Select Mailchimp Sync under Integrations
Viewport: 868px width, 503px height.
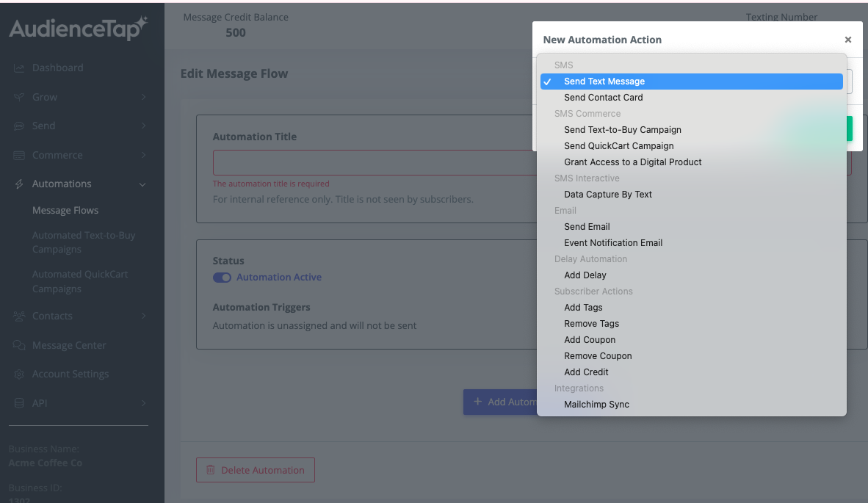tap(596, 404)
